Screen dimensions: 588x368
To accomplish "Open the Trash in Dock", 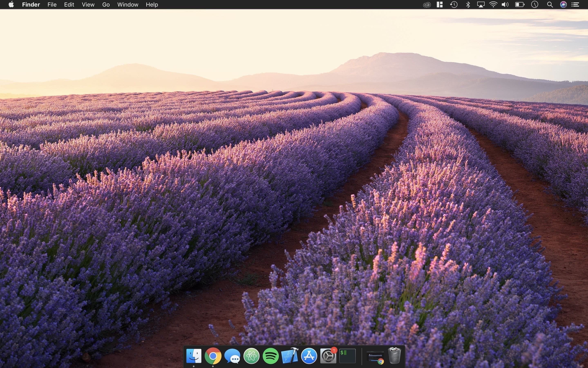I will coord(394,356).
